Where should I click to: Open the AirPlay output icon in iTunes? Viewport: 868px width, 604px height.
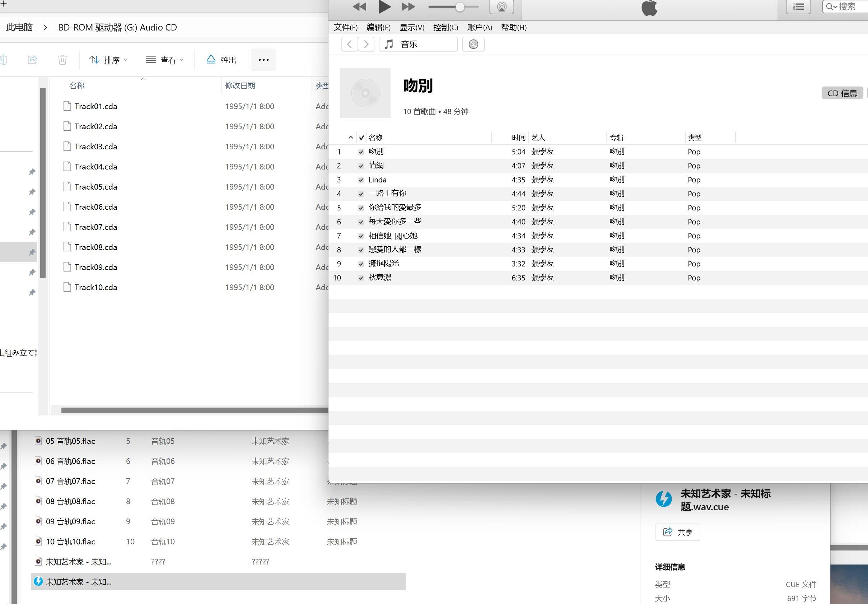(x=501, y=7)
